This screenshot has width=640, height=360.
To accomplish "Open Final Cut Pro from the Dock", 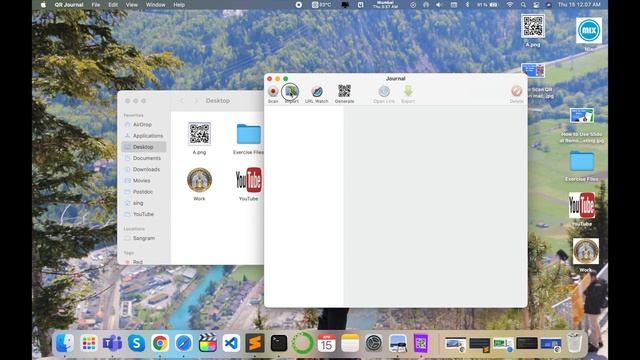I will tap(207, 343).
